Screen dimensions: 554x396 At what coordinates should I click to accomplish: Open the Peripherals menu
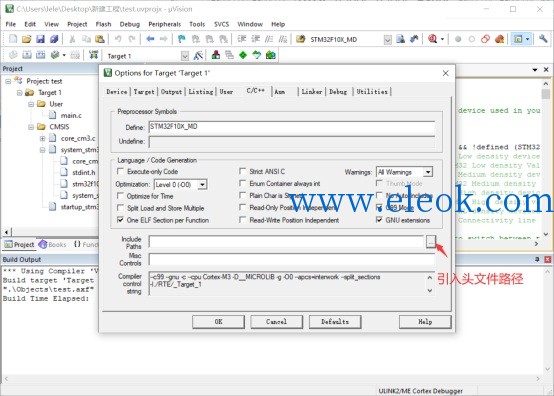pos(165,24)
